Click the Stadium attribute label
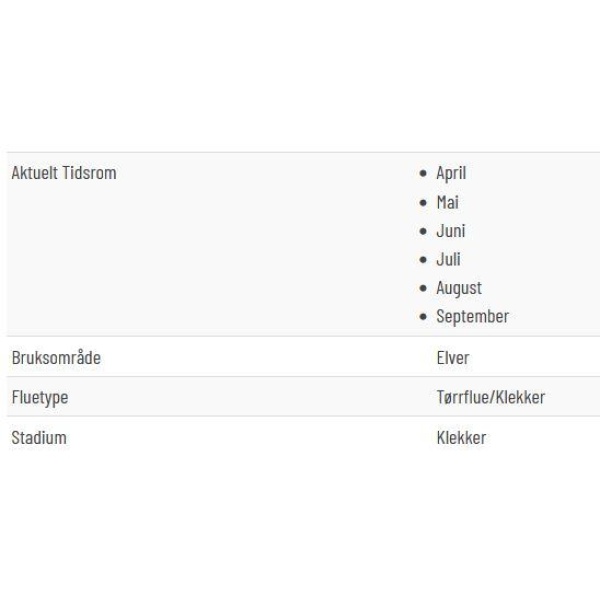This screenshot has width=600, height=600. (x=39, y=437)
